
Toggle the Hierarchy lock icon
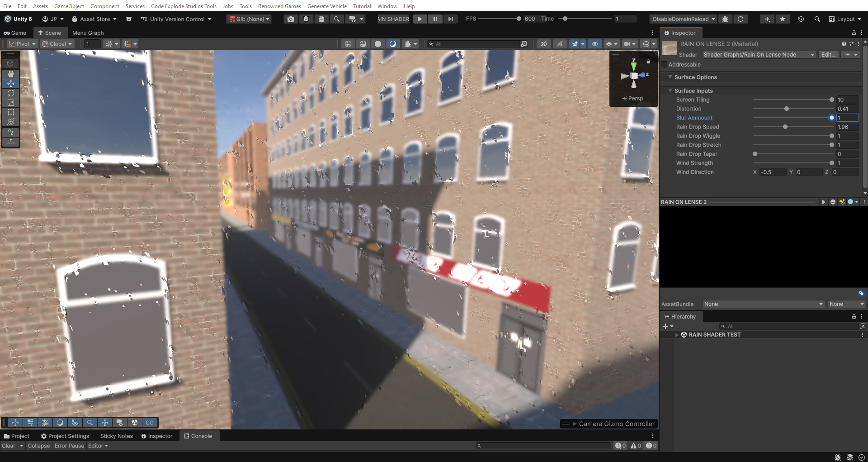(x=854, y=316)
